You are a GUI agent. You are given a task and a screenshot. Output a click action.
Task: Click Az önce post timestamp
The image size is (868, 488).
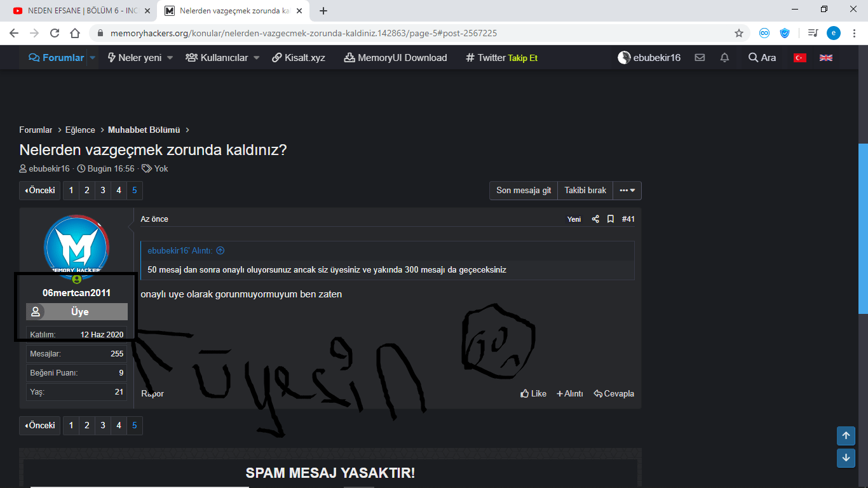pyautogui.click(x=154, y=219)
